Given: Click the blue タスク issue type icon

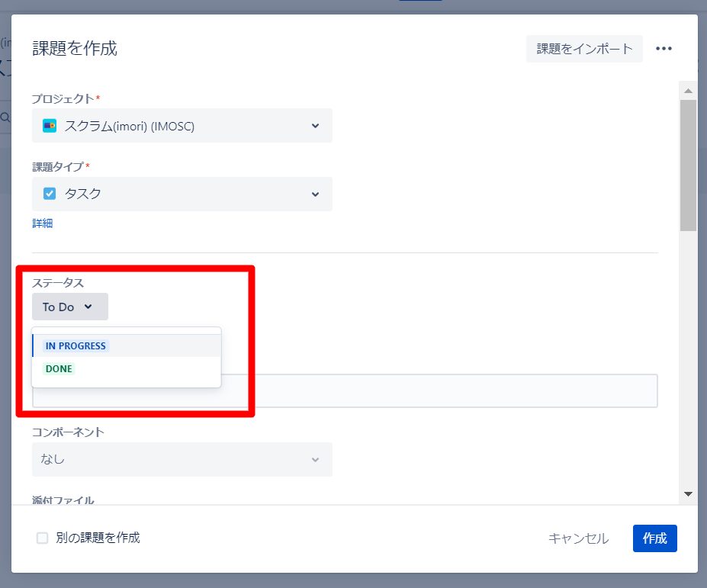Looking at the screenshot, I should click(50, 194).
